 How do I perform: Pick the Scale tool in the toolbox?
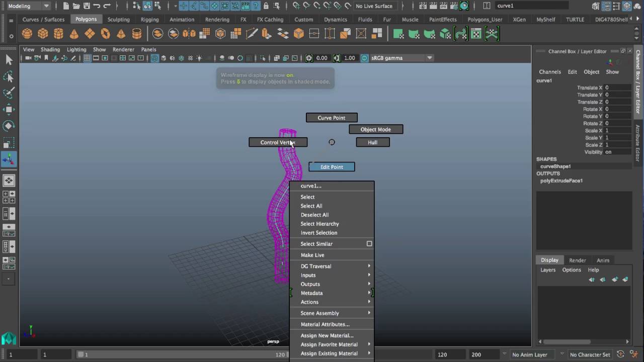point(9,143)
